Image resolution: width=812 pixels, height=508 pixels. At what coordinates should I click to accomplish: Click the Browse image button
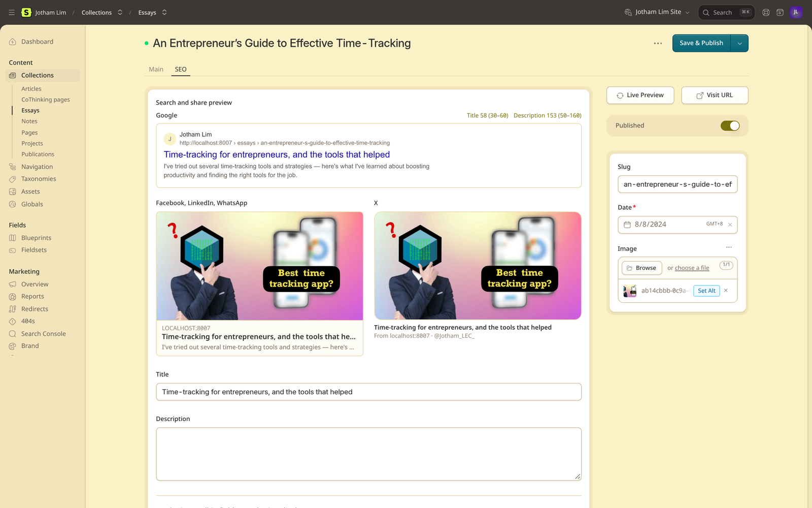click(x=641, y=268)
